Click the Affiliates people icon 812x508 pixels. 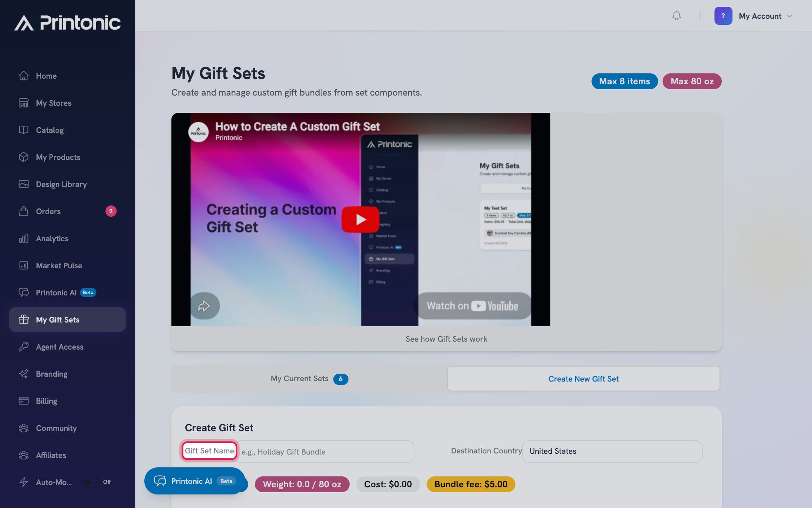24,455
